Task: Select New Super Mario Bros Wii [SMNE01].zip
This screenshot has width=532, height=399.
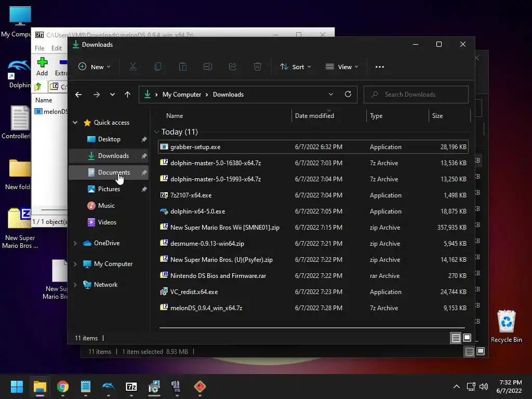Action: [x=313, y=228]
